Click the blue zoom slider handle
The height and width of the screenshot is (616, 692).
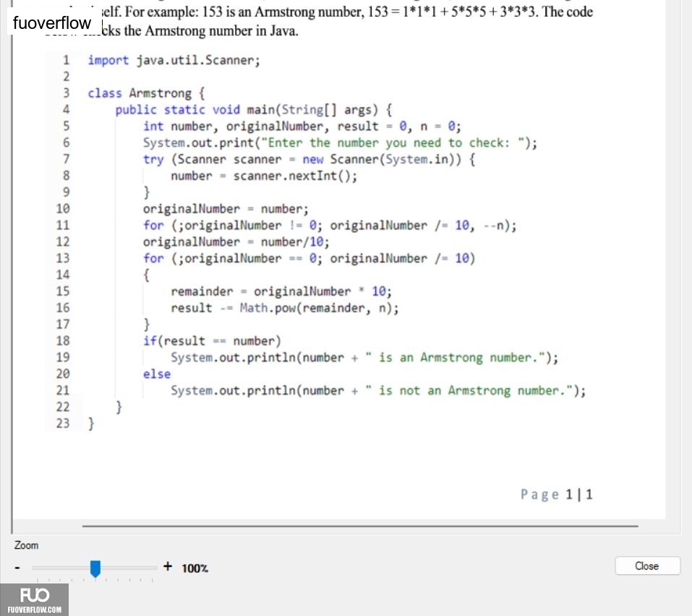pyautogui.click(x=95, y=568)
